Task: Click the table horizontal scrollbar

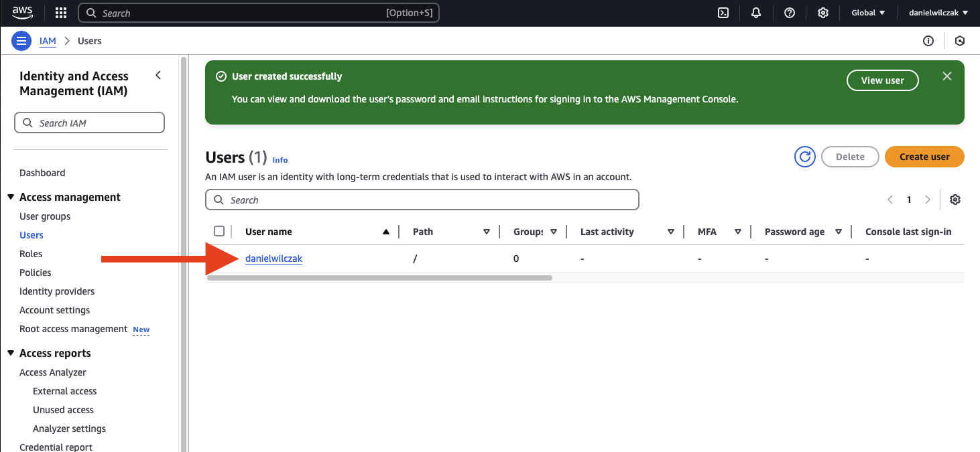Action: [379, 277]
